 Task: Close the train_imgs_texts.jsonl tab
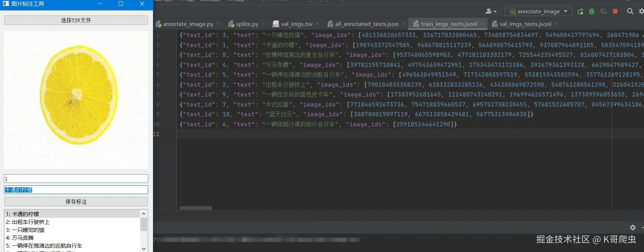(482, 24)
